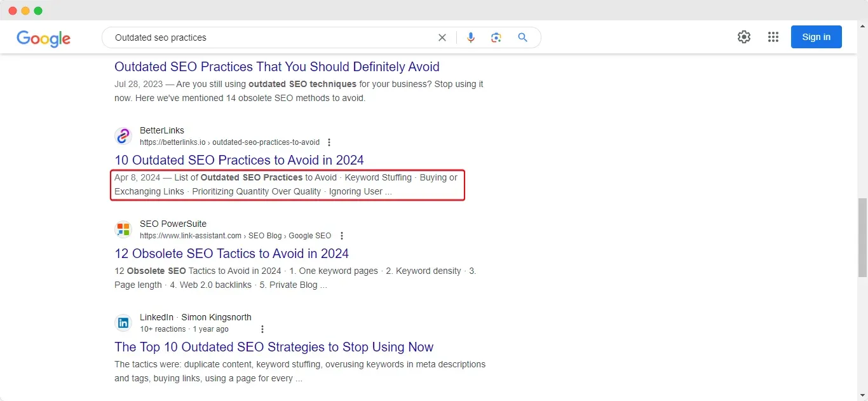The image size is (868, 401).
Task: Submit search with magnifier icon
Action: coord(523,37)
